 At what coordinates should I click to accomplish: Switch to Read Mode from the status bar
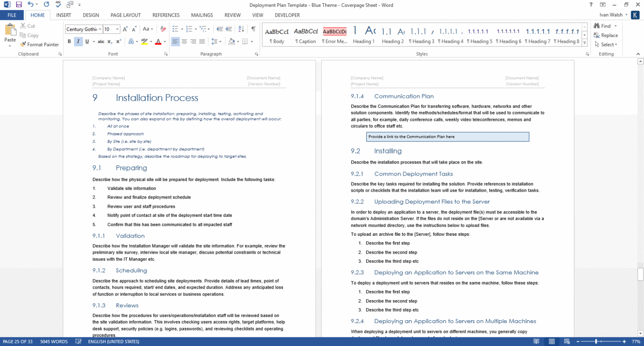pos(537,341)
